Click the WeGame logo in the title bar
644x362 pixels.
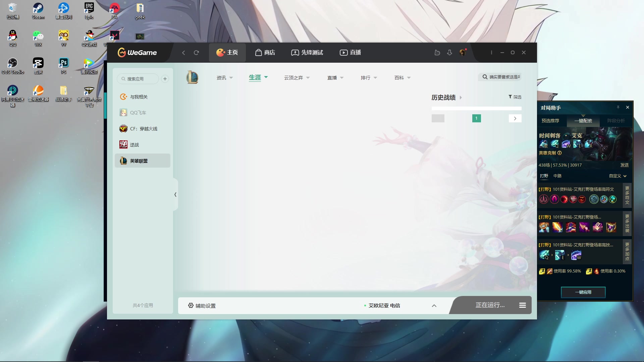[137, 53]
